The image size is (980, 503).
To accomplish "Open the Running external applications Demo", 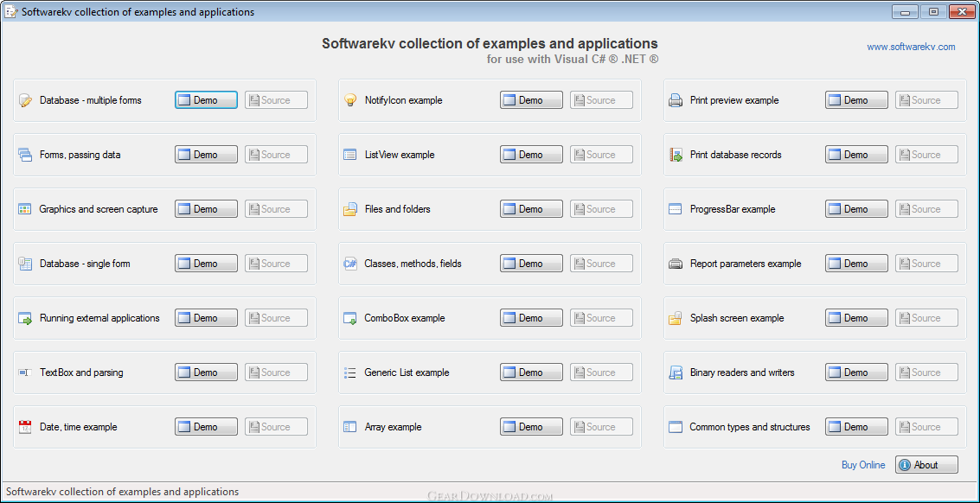I will [206, 318].
